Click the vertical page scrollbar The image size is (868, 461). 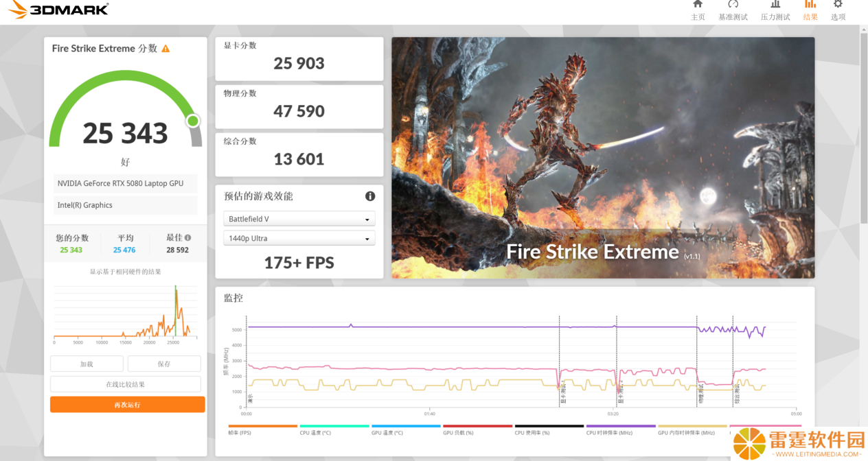pyautogui.click(x=863, y=127)
